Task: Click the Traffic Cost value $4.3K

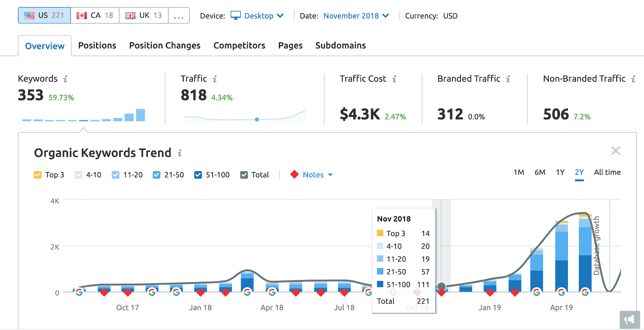Action: (360, 115)
